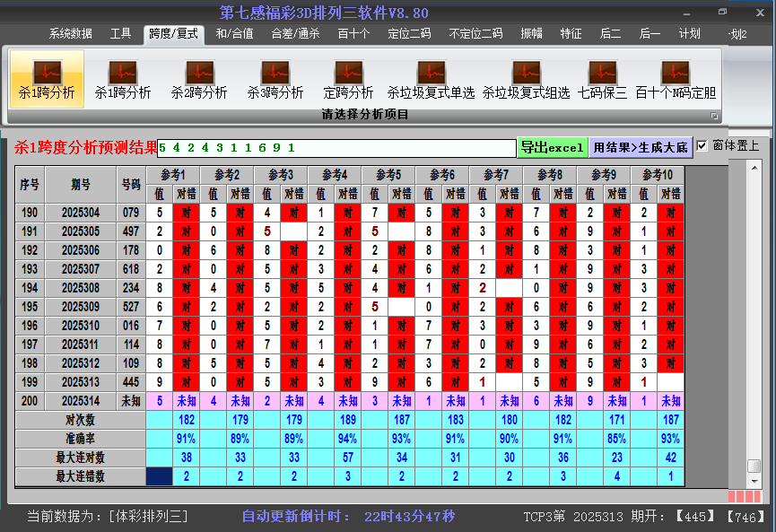Click the small icon on 请选择分析项目 bar

(x=714, y=114)
